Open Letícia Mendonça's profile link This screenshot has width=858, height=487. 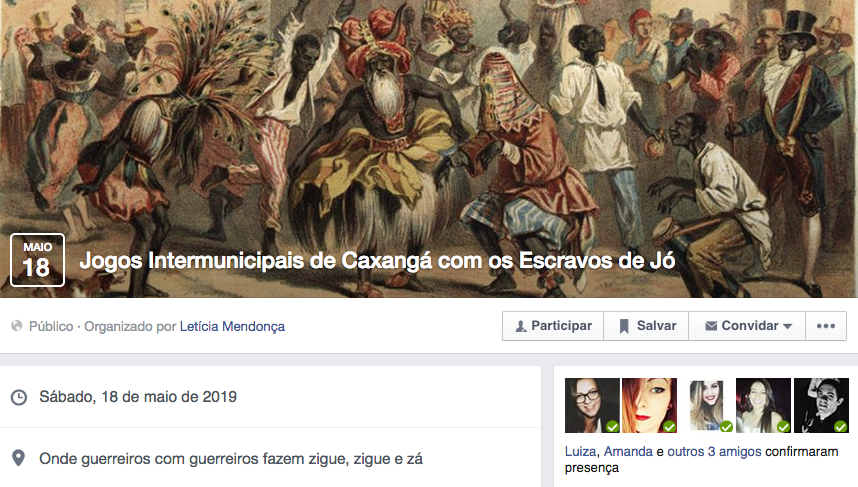232,327
